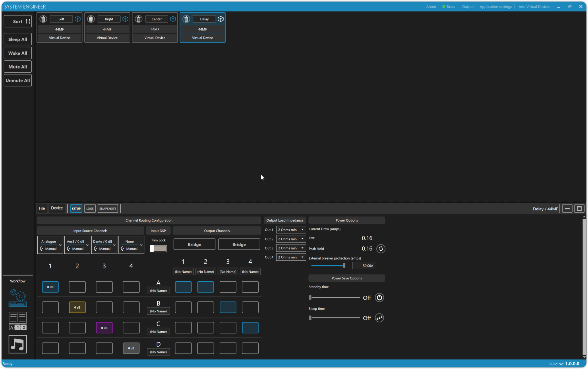
Task: Expand the Analogue input source dropdown
Action: pyautogui.click(x=60, y=245)
